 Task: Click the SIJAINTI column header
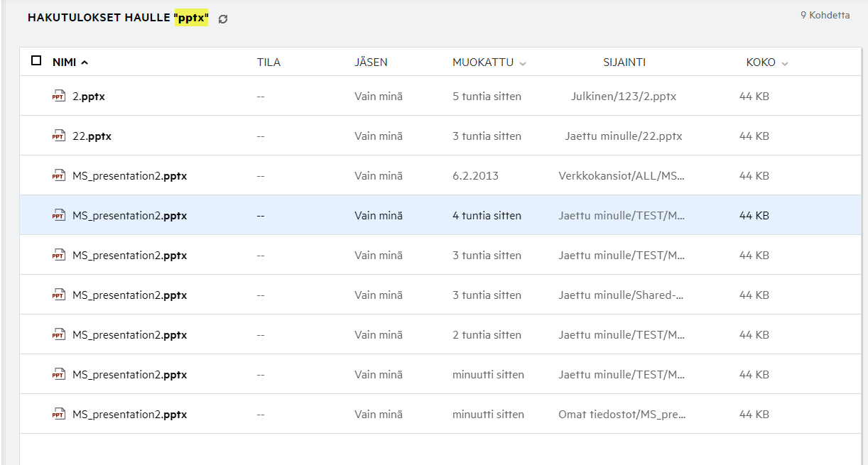click(x=624, y=62)
